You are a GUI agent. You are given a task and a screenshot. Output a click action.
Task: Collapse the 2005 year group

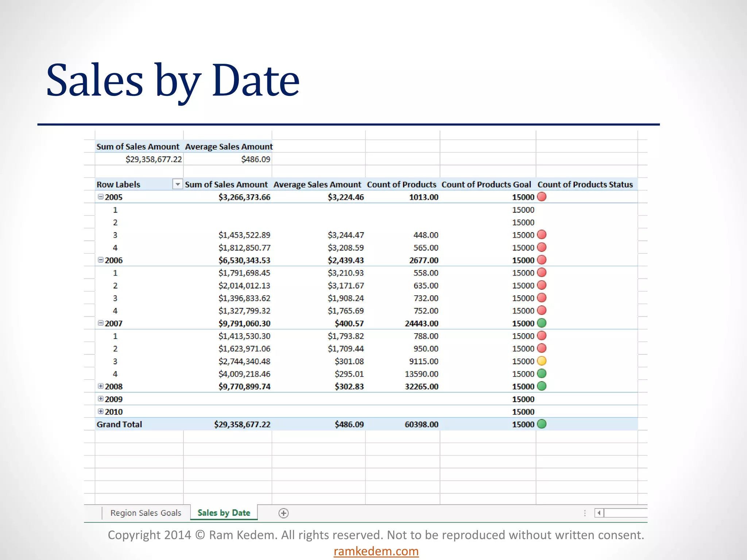tap(101, 197)
